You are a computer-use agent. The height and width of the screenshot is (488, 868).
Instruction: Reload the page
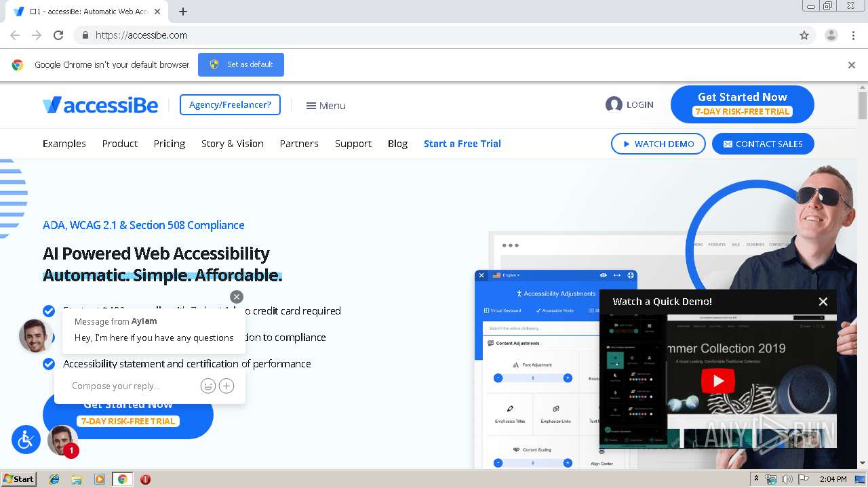pyautogui.click(x=58, y=35)
